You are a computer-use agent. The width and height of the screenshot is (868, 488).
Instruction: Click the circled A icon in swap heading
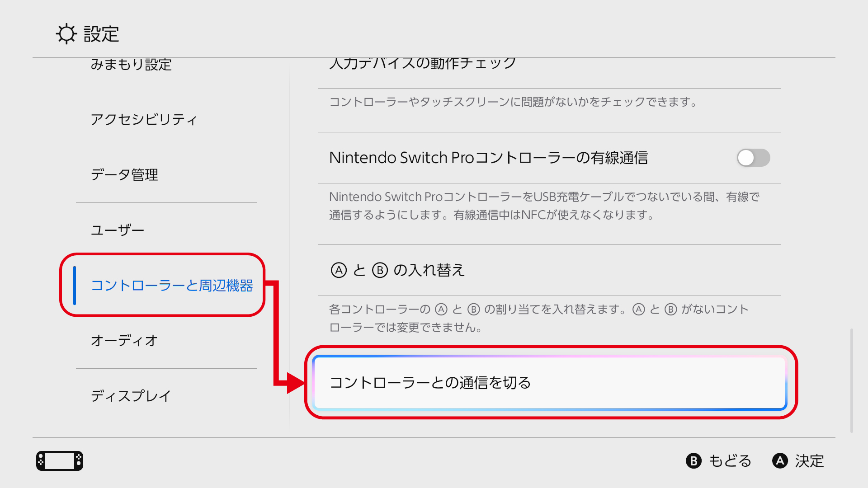(339, 270)
